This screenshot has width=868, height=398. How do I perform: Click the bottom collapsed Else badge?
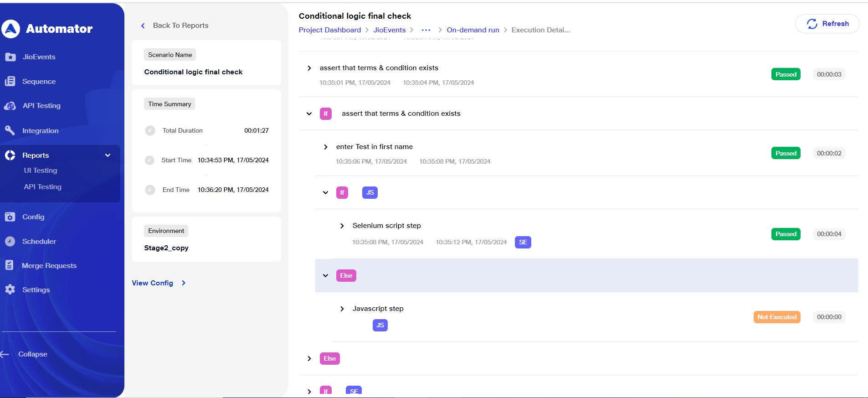(x=330, y=358)
